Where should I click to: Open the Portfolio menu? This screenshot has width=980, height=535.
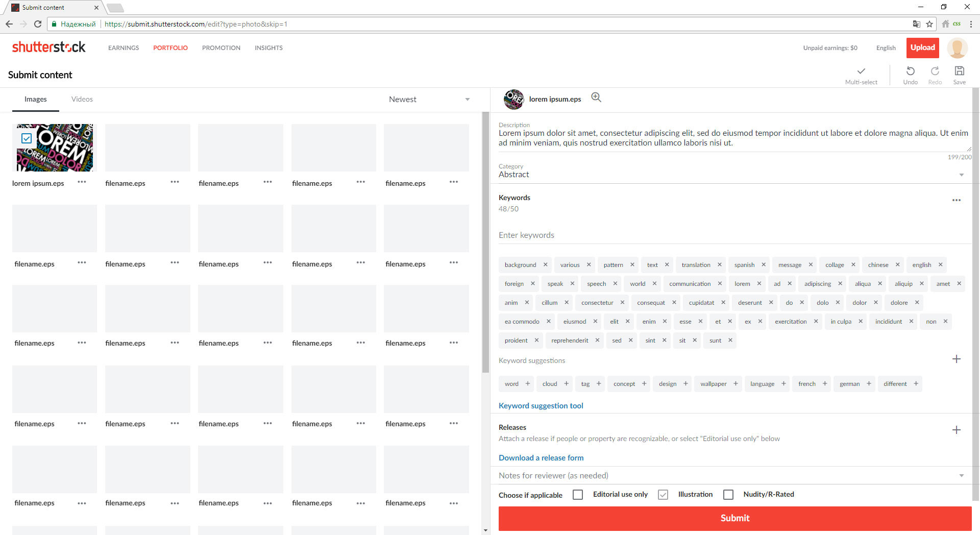click(x=170, y=48)
